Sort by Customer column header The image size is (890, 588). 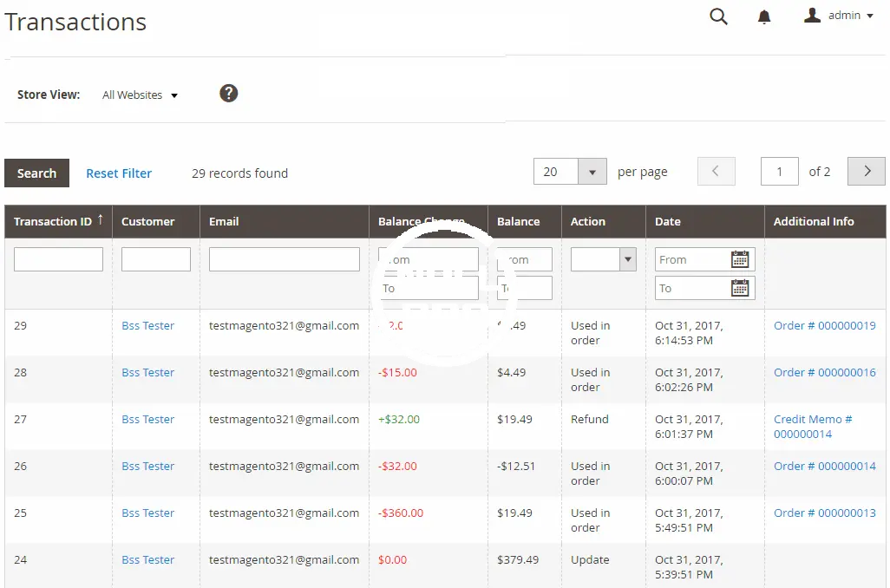coord(147,222)
